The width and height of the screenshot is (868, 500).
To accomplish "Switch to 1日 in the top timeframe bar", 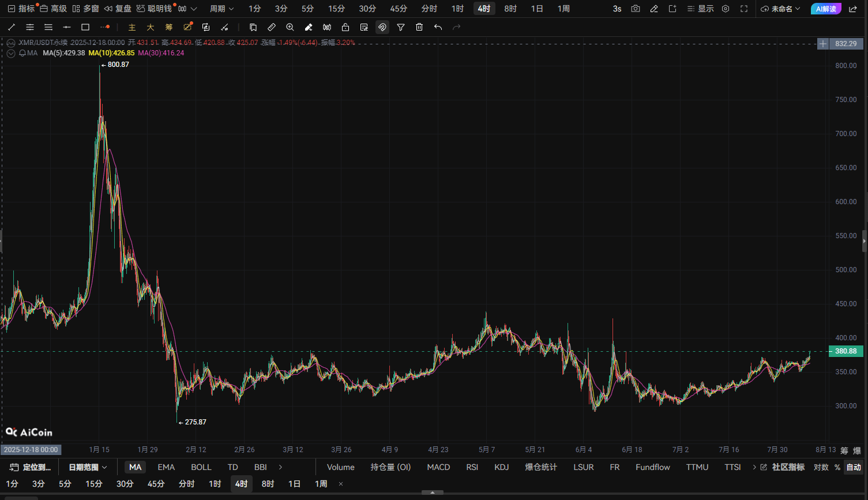I will tap(537, 9).
